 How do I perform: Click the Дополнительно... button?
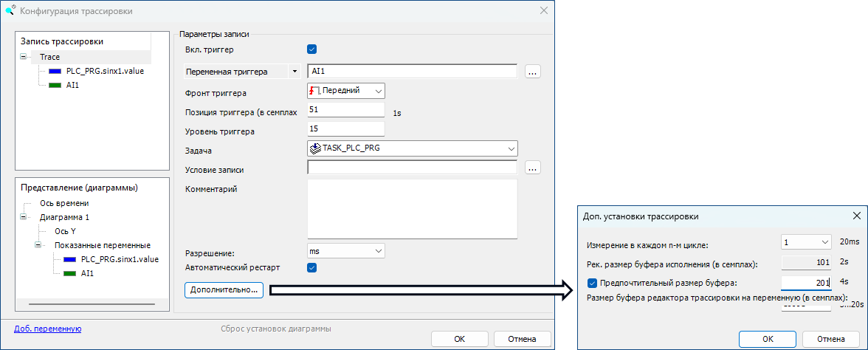point(224,290)
